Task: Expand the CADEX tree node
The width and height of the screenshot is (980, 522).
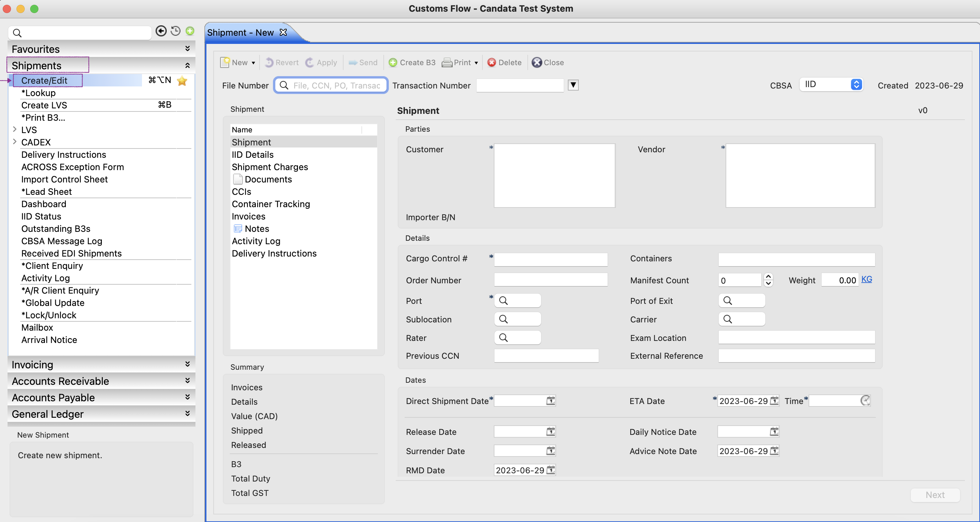Action: 14,142
